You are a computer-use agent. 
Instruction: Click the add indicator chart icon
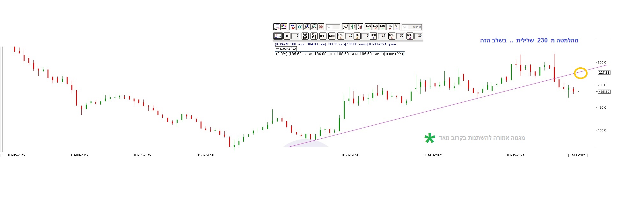278,36
